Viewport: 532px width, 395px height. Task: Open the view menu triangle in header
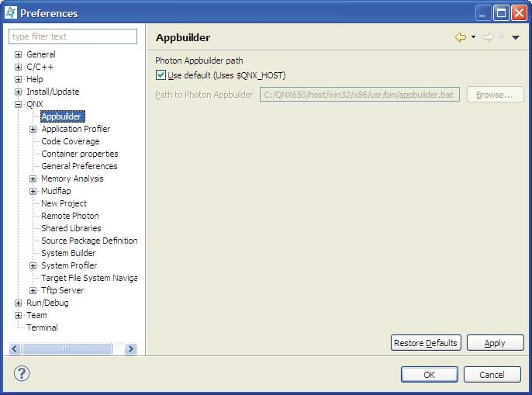pos(515,37)
